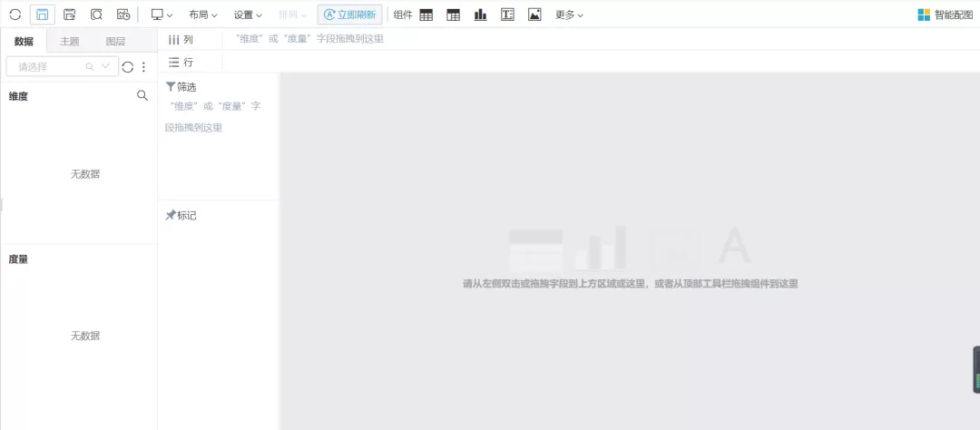Open the three-dot dataset options menu
Image resolution: width=980 pixels, height=430 pixels.
(x=143, y=67)
